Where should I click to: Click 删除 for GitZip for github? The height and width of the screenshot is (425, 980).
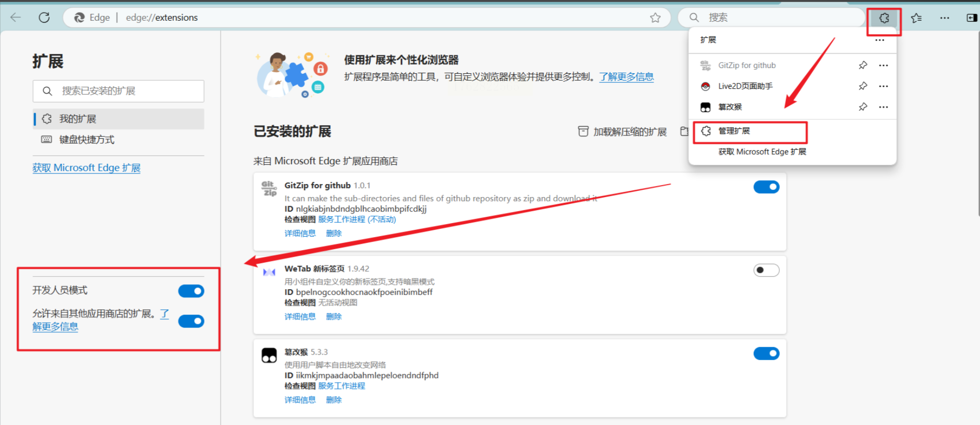(334, 234)
